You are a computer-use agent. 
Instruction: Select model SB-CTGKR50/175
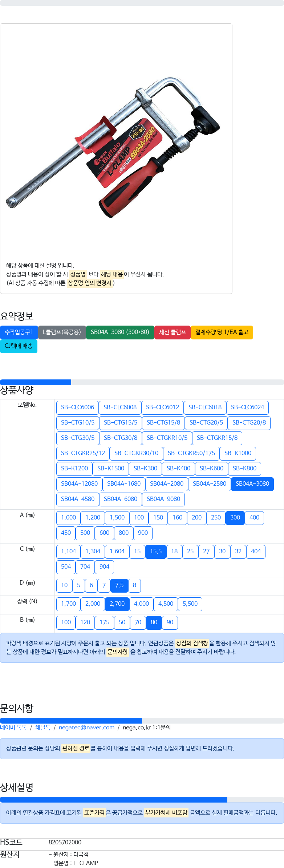[191, 453]
